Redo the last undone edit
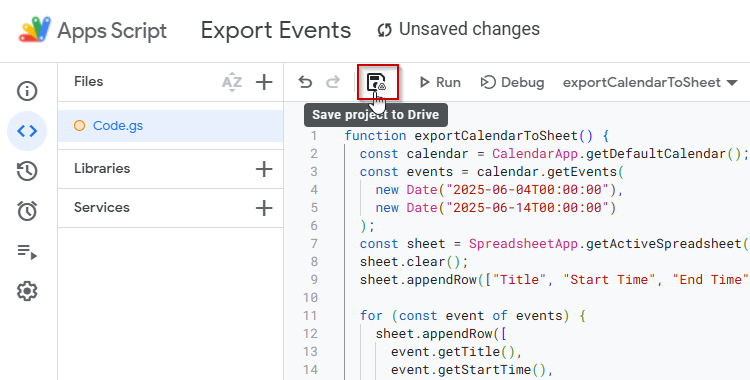 tap(333, 82)
